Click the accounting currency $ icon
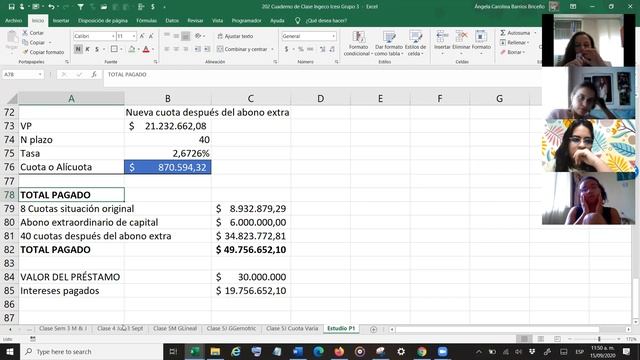The width and height of the screenshot is (640, 360). click(x=287, y=49)
